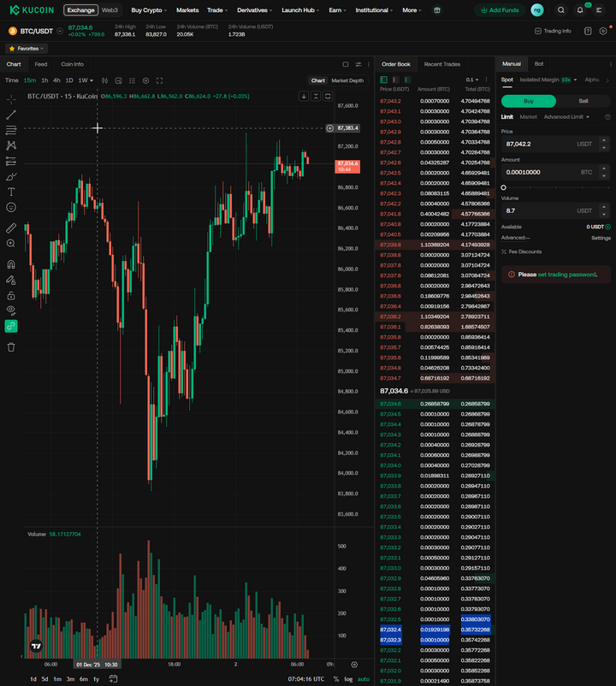Open the gift rewards icon in header
This screenshot has height=686, width=616.
click(436, 10)
